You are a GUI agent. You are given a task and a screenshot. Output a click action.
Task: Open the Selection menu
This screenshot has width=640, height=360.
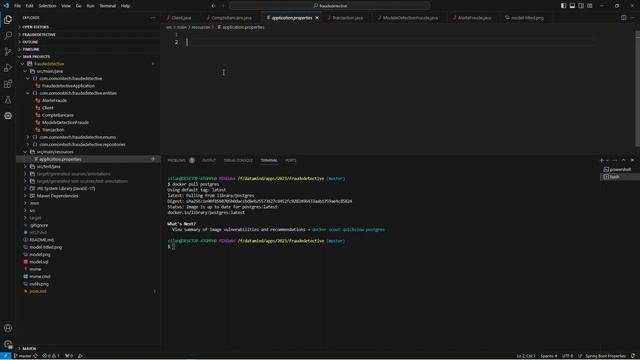pyautogui.click(x=47, y=6)
